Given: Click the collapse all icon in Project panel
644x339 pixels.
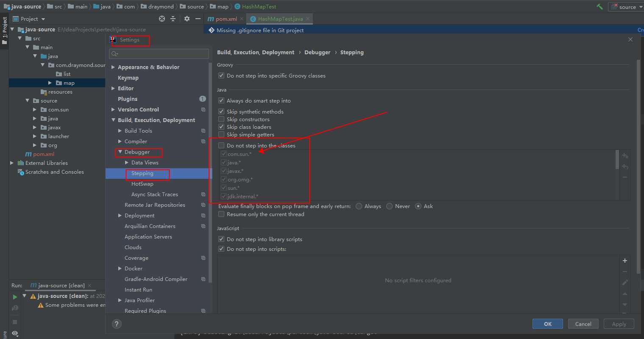Looking at the screenshot, I should tap(173, 19).
